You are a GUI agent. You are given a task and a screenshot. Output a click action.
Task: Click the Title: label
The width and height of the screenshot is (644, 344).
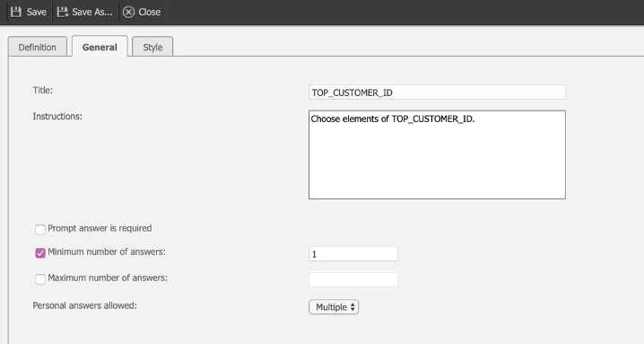point(43,90)
